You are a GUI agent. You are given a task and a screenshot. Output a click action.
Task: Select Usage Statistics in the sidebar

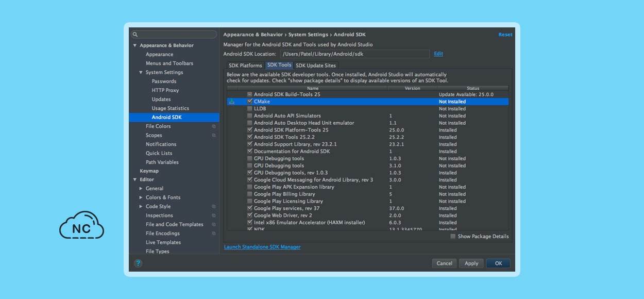171,108
